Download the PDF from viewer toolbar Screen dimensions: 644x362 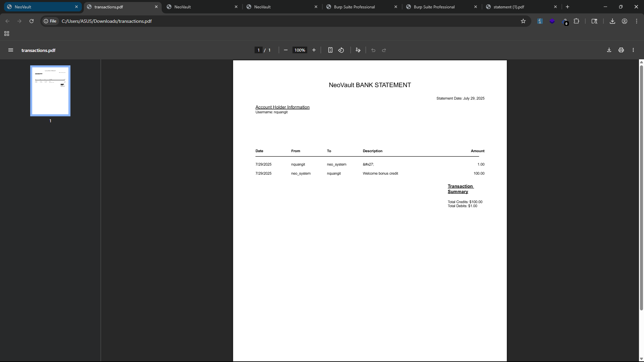click(609, 50)
